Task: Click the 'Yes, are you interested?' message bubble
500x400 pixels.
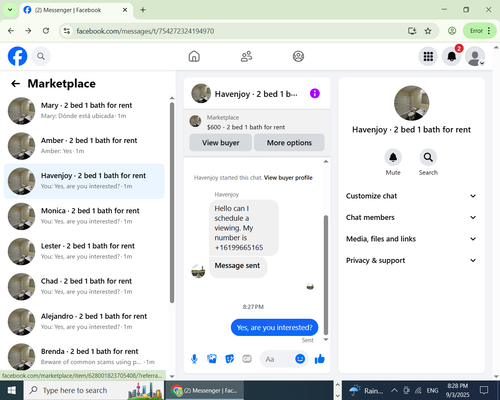Action: (274, 328)
